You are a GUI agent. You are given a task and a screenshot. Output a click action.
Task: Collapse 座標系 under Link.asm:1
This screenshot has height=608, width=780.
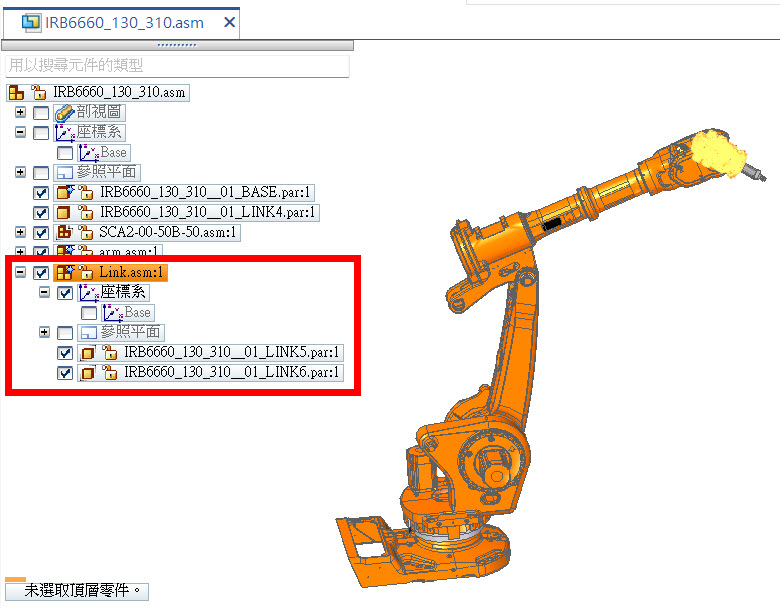44,292
